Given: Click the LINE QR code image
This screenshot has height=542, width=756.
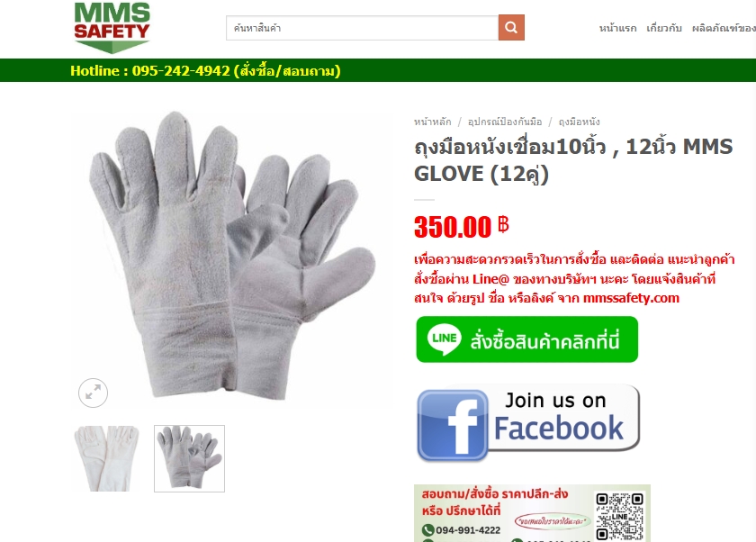Looking at the screenshot, I should 619,516.
